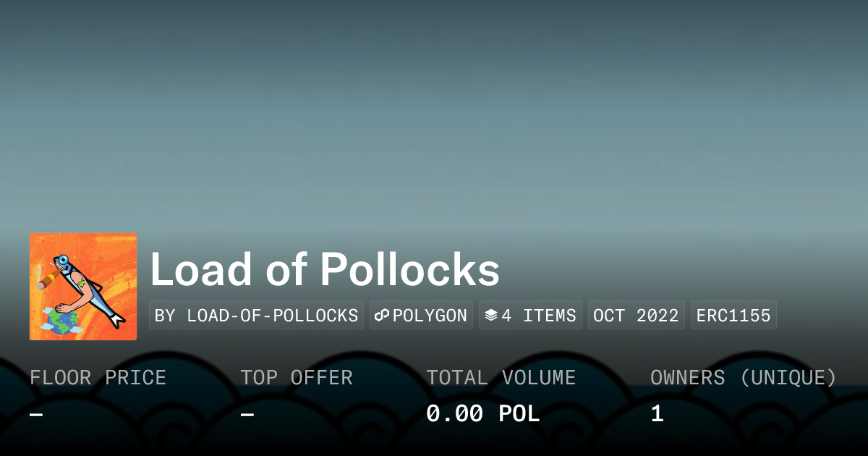Click the Polygon chain link icon
The width and height of the screenshot is (868, 456).
[383, 316]
